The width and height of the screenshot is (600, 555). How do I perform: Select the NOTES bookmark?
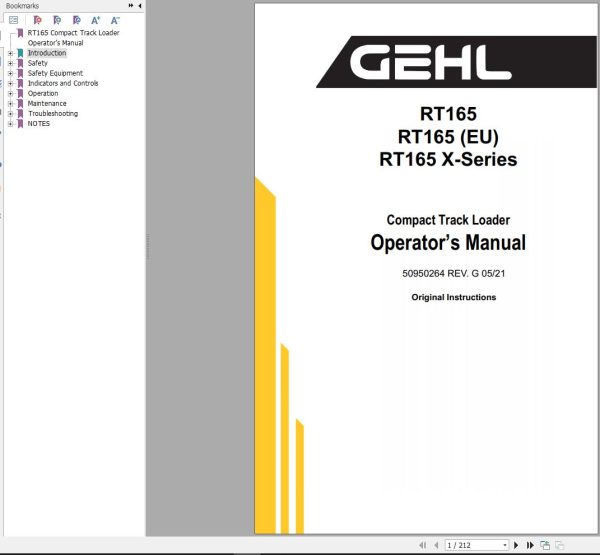(39, 124)
